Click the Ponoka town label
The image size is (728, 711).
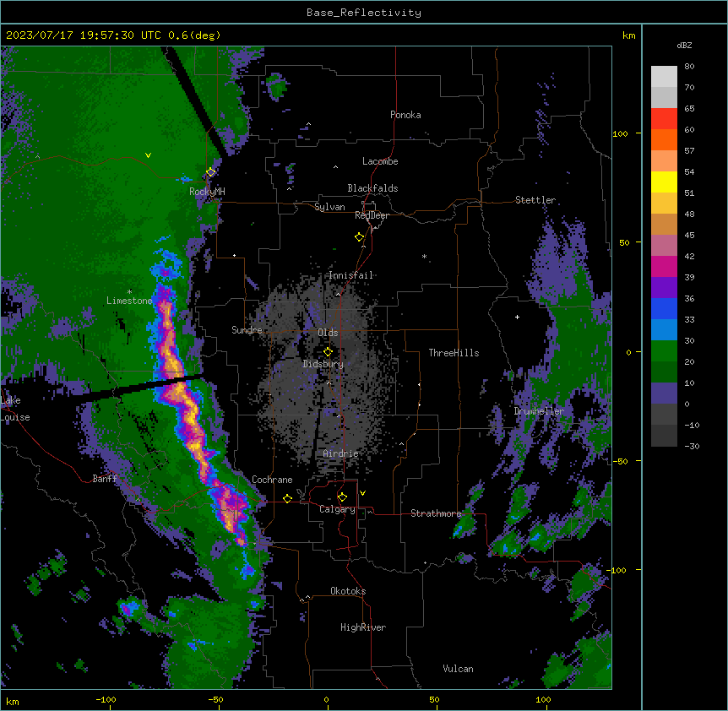(405, 115)
